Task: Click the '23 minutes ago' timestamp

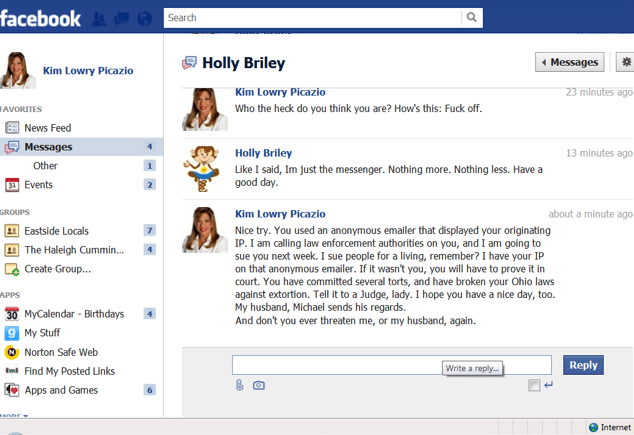Action: 599,92
